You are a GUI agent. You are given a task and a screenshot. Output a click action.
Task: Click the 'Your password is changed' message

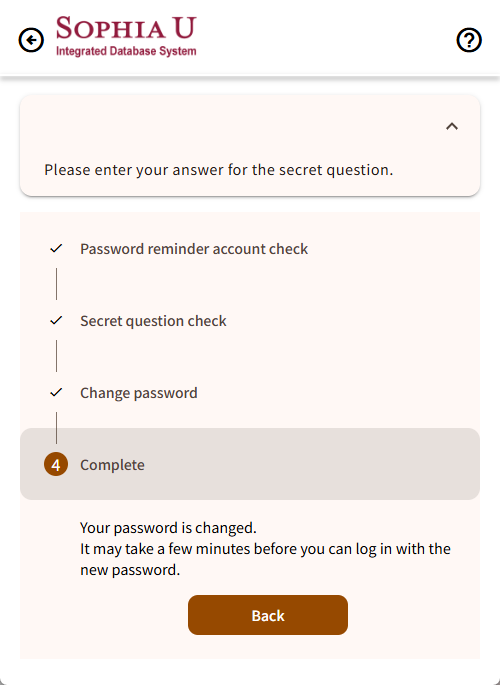click(168, 528)
